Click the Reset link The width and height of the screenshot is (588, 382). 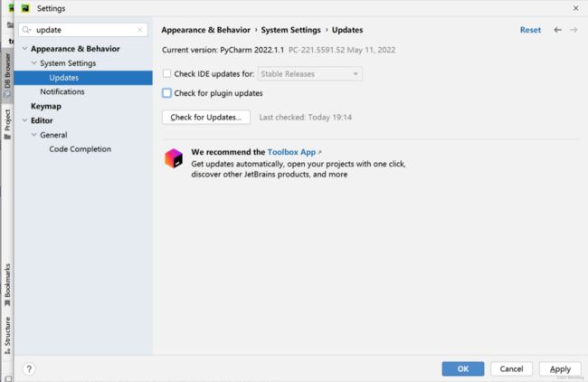click(530, 30)
